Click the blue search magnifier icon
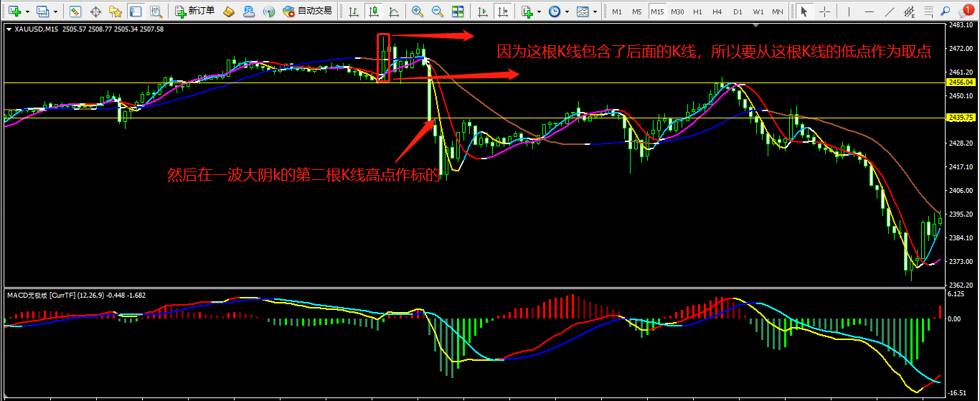This screenshot has height=401, width=980. [x=946, y=11]
